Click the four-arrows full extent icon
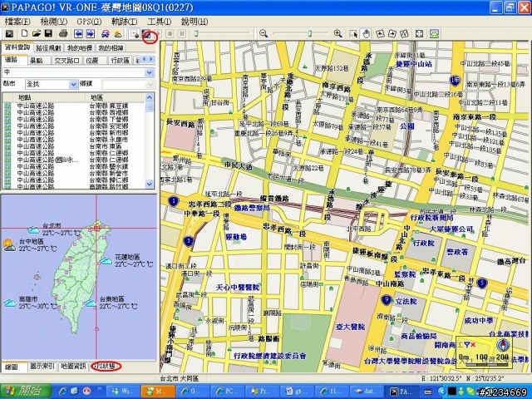The width and height of the screenshot is (532, 399). click(x=419, y=33)
